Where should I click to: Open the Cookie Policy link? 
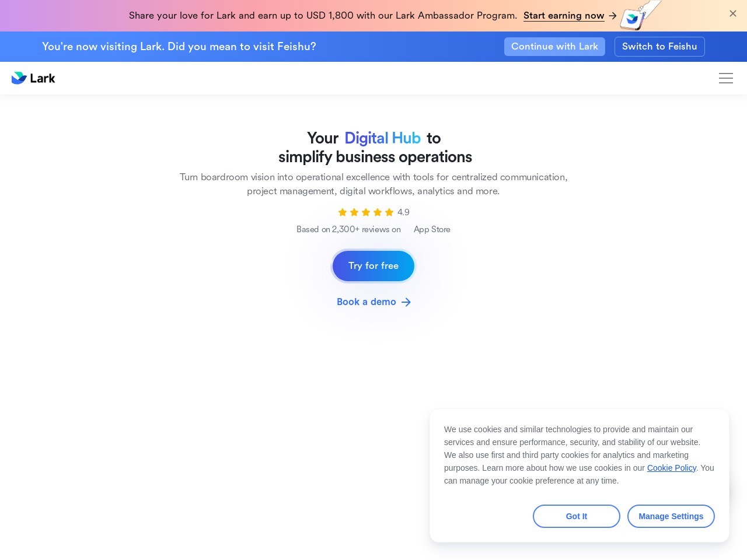[672, 468]
